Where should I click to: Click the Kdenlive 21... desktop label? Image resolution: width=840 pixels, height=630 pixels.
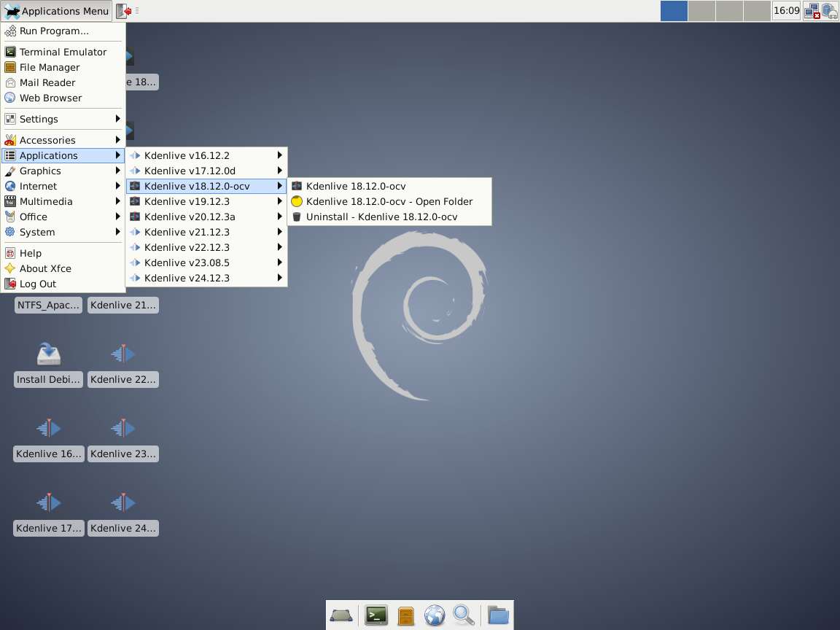(123, 306)
